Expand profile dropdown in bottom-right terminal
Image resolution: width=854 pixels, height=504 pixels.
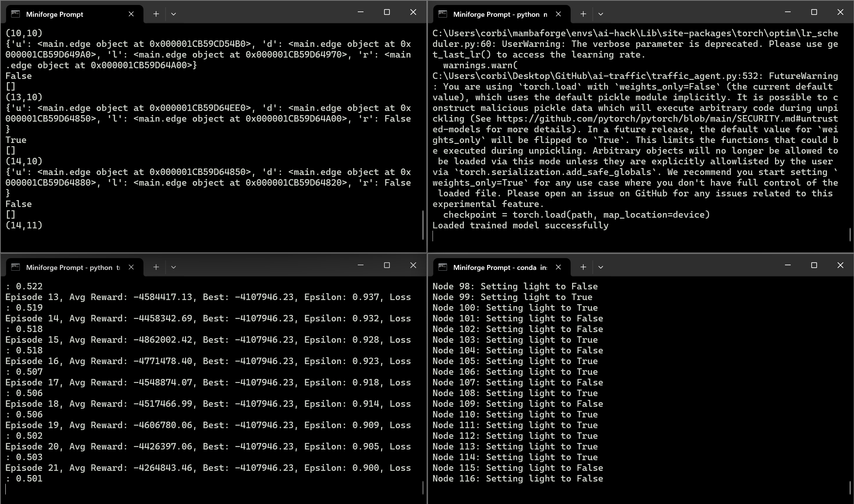coord(601,267)
